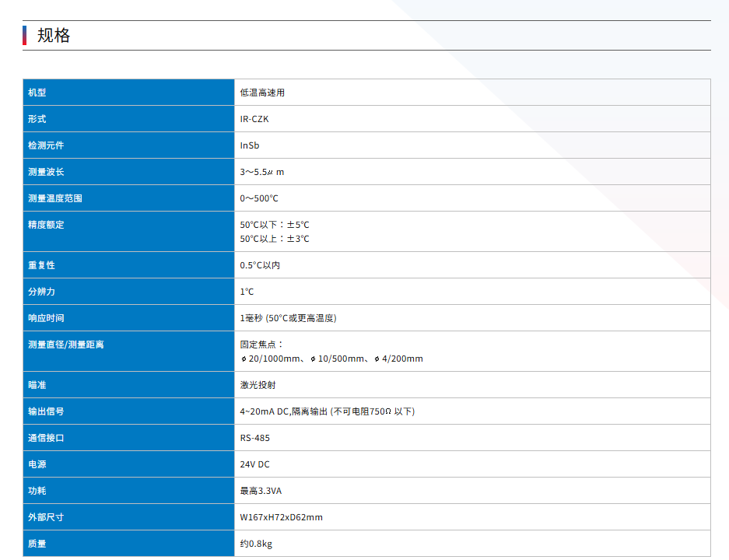Click the 4~20mA DC output value
Image resolution: width=729 pixels, height=560 pixels.
coord(328,411)
